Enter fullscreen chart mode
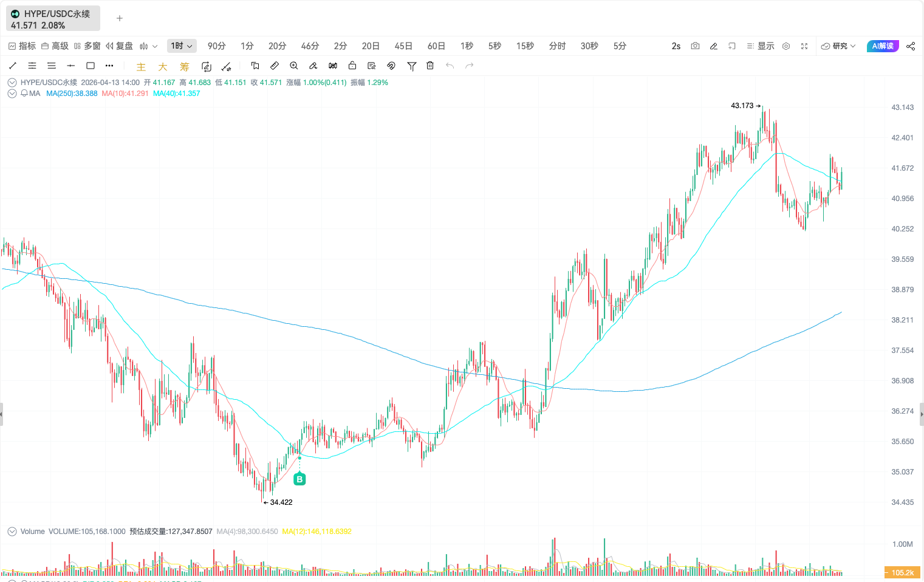The image size is (924, 582). click(x=804, y=46)
